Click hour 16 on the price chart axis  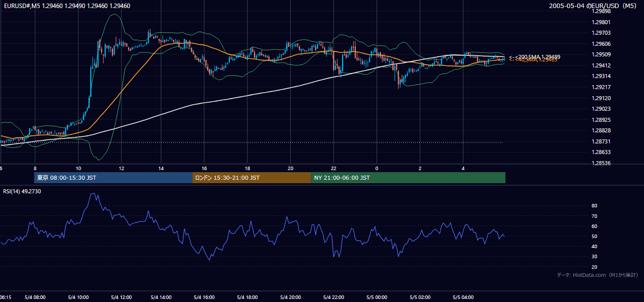click(204, 168)
